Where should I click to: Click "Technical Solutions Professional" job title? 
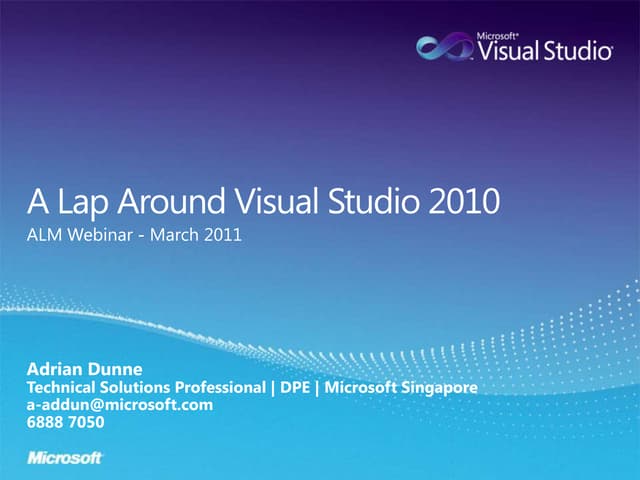[145, 388]
